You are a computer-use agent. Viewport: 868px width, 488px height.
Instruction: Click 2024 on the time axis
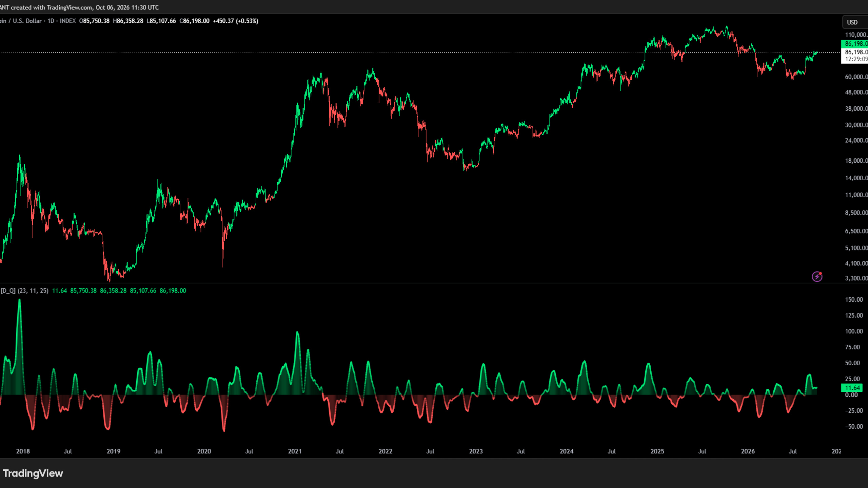coord(567,451)
